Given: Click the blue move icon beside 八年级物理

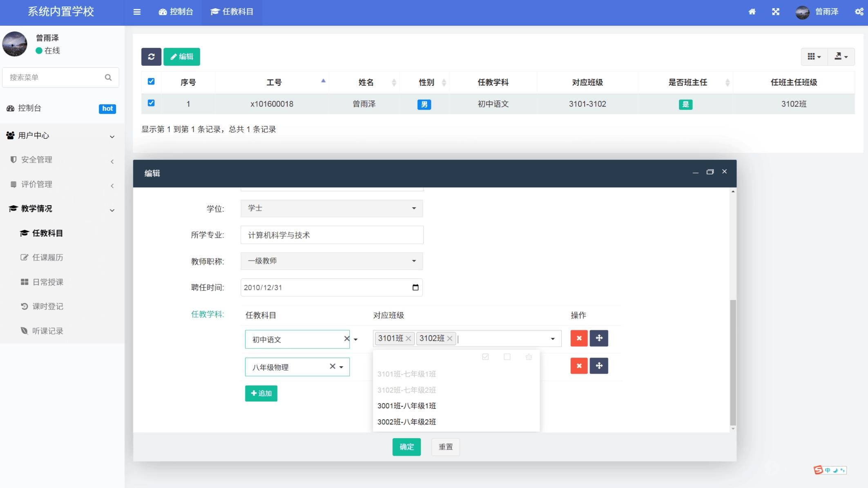Looking at the screenshot, I should 599,366.
